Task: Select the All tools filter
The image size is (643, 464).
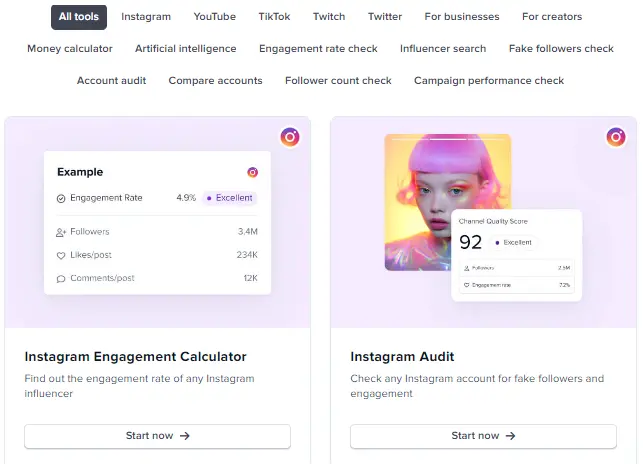Action: pyautogui.click(x=79, y=17)
